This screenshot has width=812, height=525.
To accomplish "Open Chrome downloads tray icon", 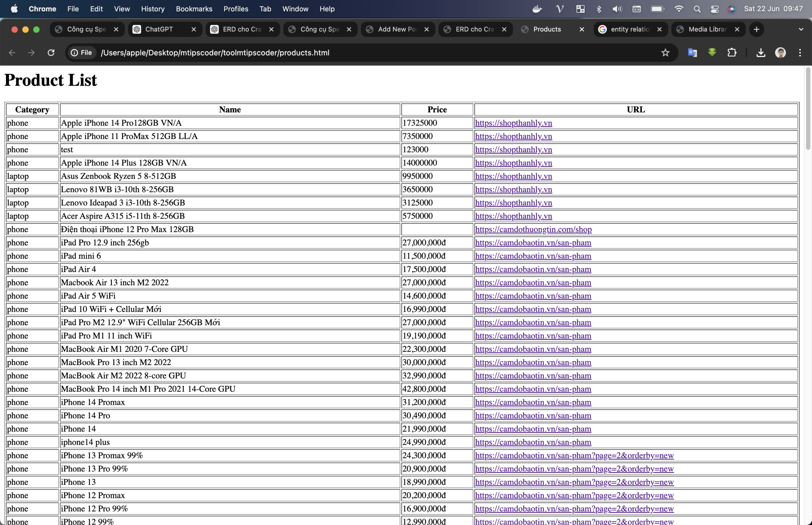I will [x=761, y=53].
